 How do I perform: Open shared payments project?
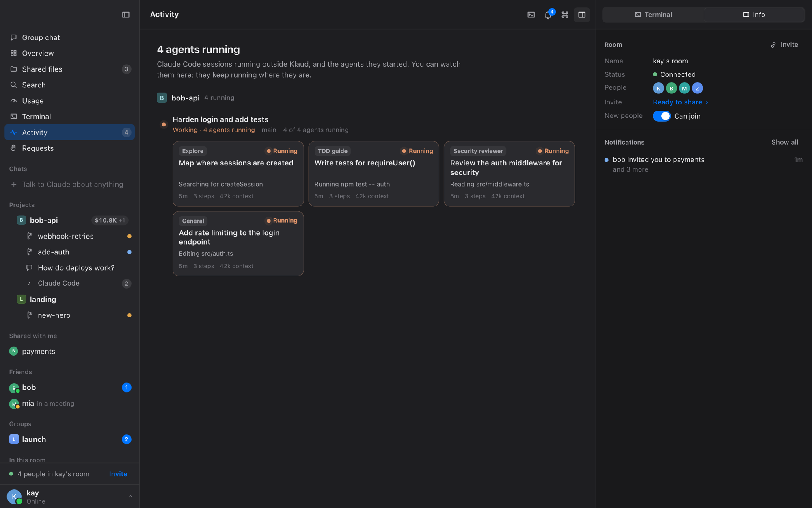[69, 351]
